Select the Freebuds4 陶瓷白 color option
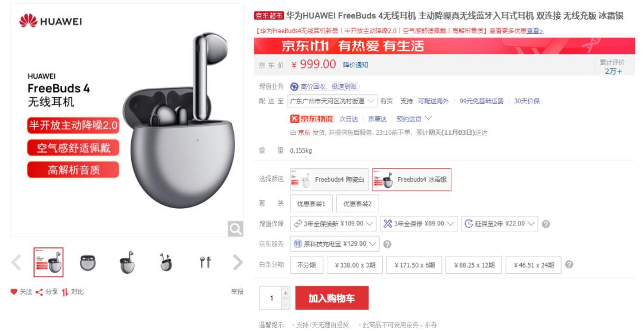 point(329,180)
